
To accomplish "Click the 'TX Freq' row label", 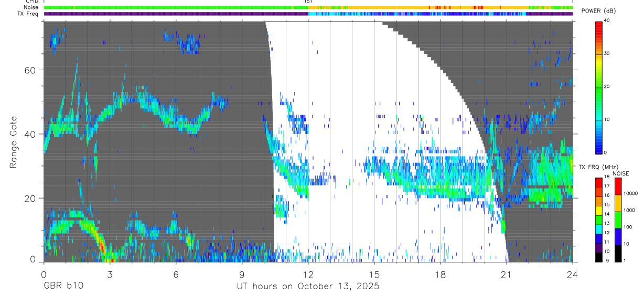I will (x=27, y=14).
